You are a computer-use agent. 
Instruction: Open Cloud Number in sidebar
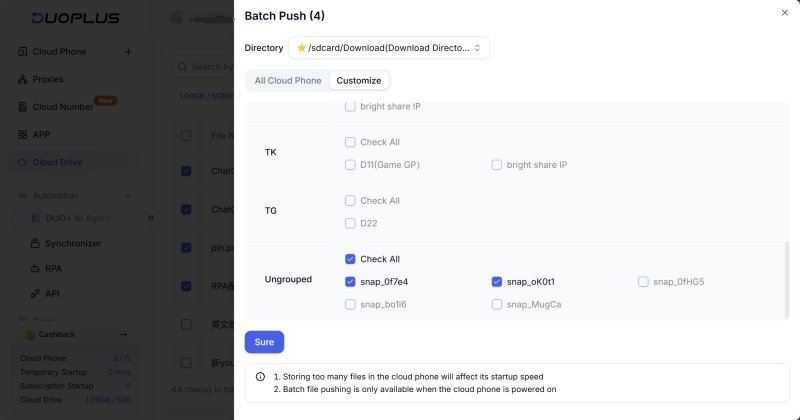pos(63,107)
